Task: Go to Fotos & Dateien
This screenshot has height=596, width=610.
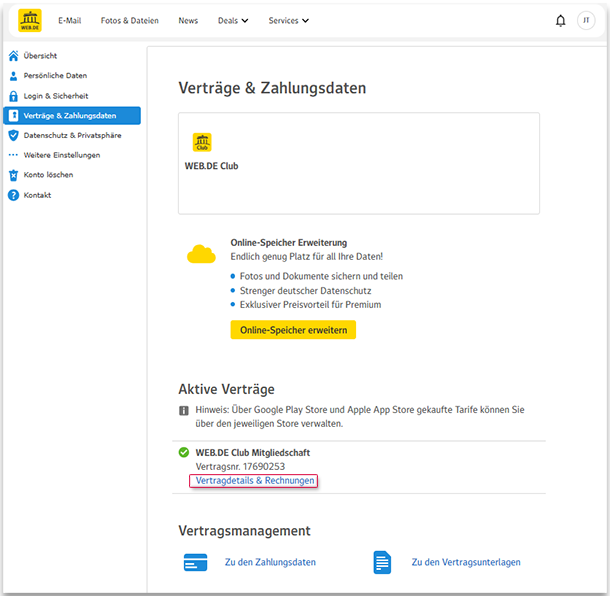Action: (x=130, y=21)
